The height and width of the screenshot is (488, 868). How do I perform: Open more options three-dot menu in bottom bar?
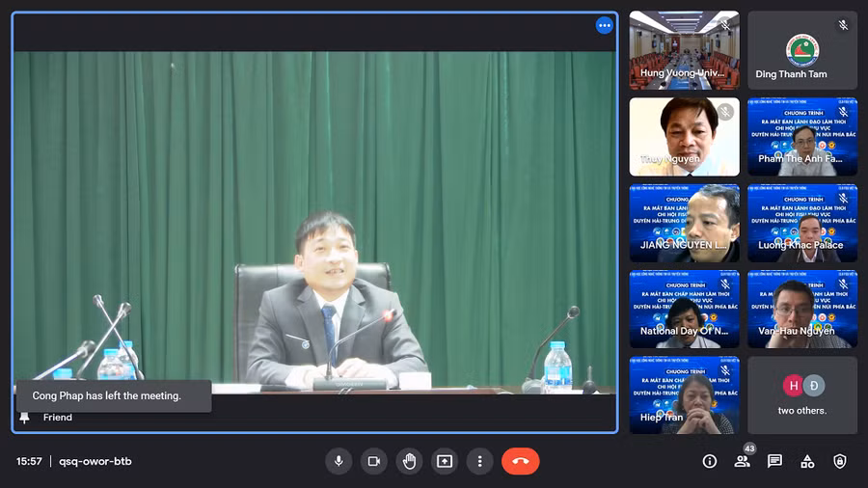[479, 461]
